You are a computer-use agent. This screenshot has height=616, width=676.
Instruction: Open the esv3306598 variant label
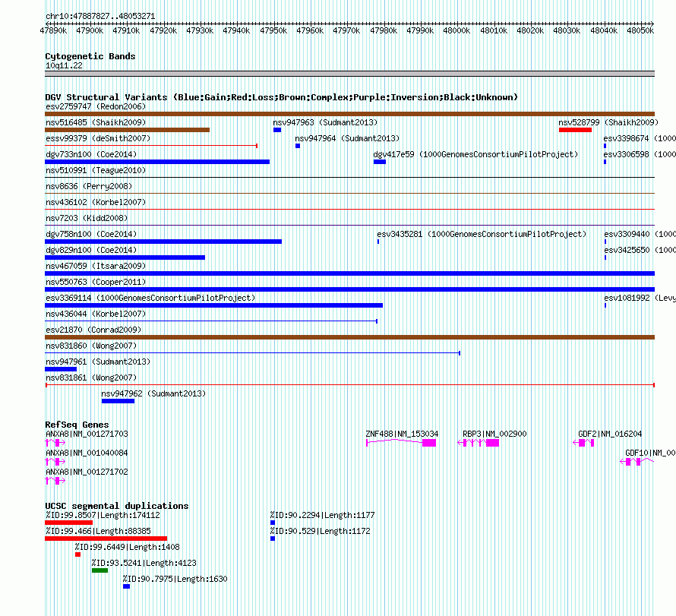640,154
